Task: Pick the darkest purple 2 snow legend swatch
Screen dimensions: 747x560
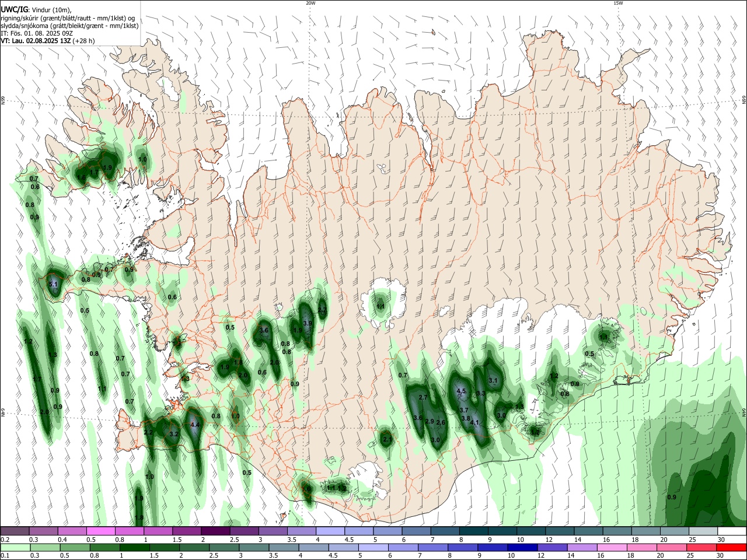Action: (215, 531)
